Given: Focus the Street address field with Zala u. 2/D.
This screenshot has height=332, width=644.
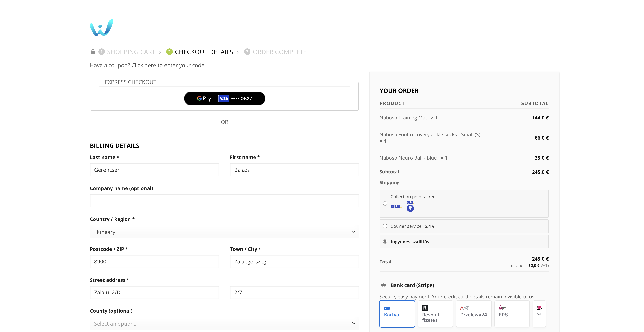Looking at the screenshot, I should click(x=154, y=292).
